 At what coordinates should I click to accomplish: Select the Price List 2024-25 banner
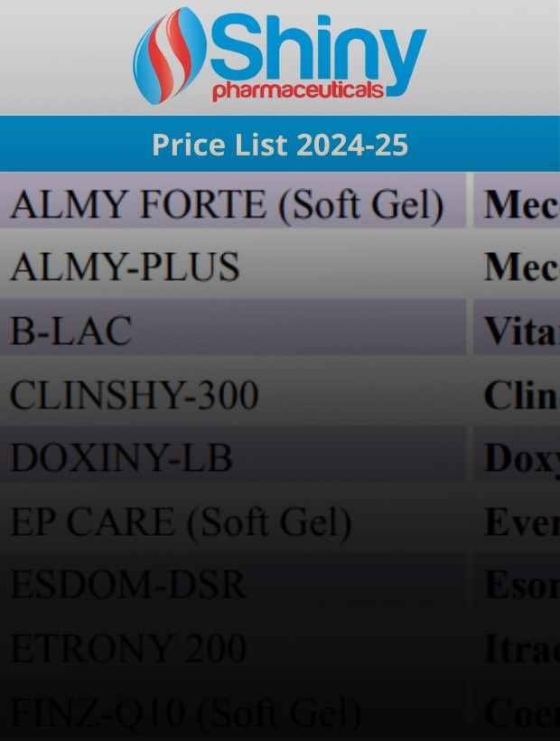coord(280,145)
